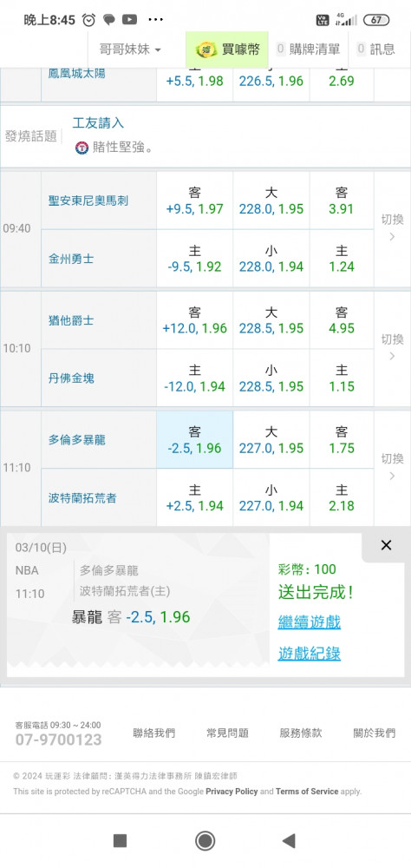Open 聯絡我們 in the footer
Screen dimensions: 411x868
click(x=153, y=733)
